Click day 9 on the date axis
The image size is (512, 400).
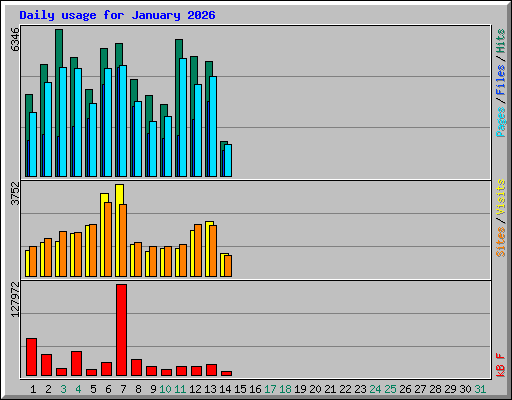pos(153,389)
